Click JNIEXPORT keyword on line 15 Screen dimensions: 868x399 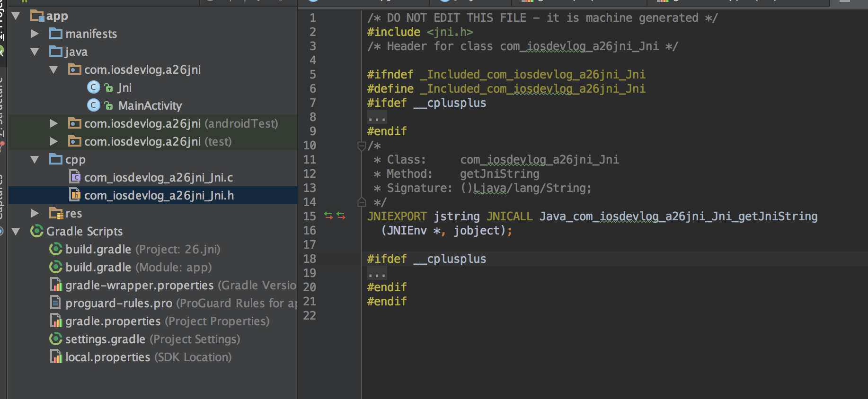click(397, 217)
